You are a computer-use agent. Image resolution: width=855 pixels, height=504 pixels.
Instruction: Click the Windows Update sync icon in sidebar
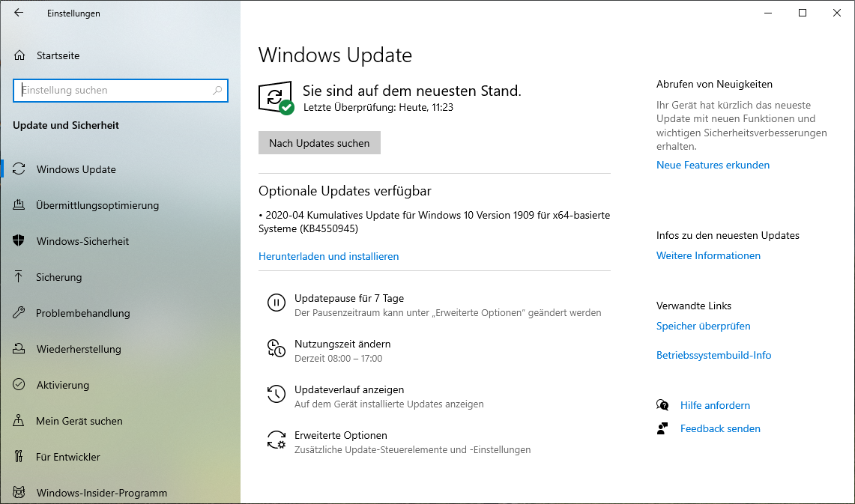[19, 169]
